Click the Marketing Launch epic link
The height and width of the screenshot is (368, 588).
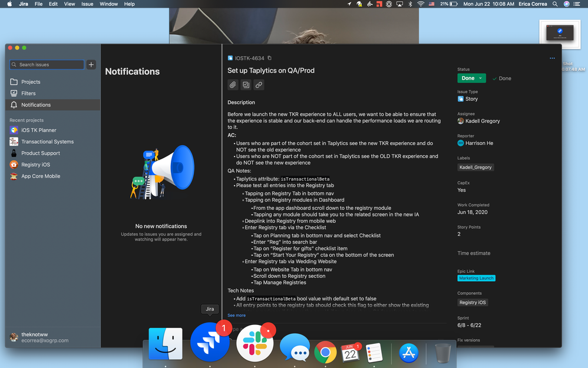click(x=476, y=278)
